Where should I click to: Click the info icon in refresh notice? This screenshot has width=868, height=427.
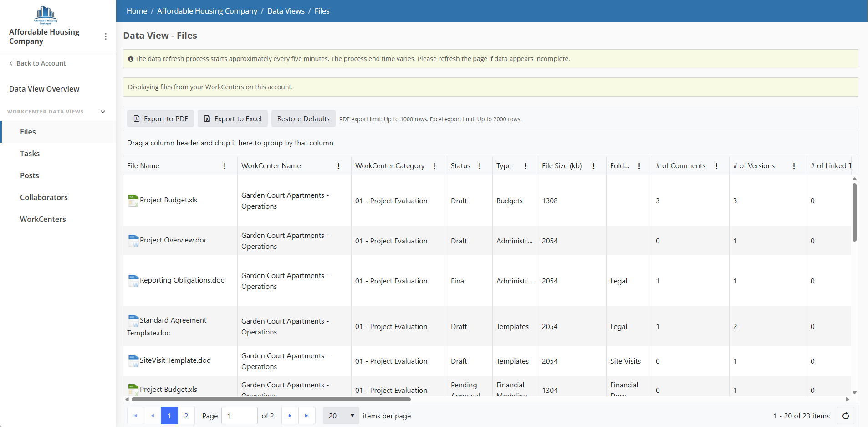click(131, 59)
